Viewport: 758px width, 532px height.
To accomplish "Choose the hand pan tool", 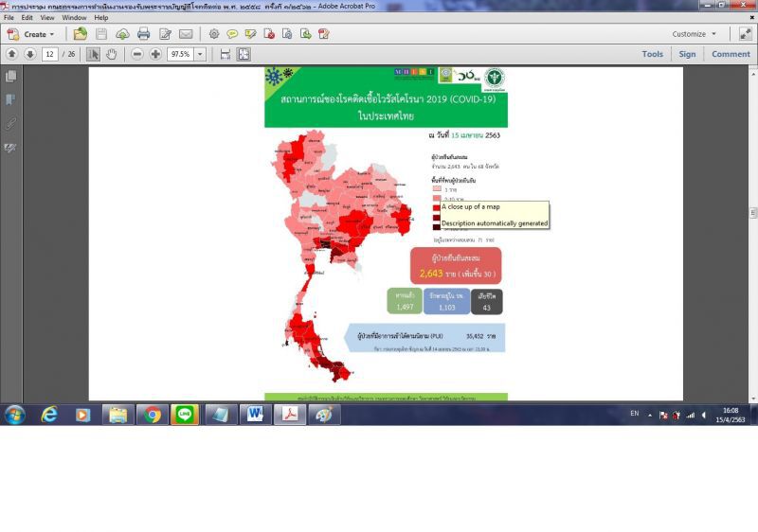I will coord(112,54).
